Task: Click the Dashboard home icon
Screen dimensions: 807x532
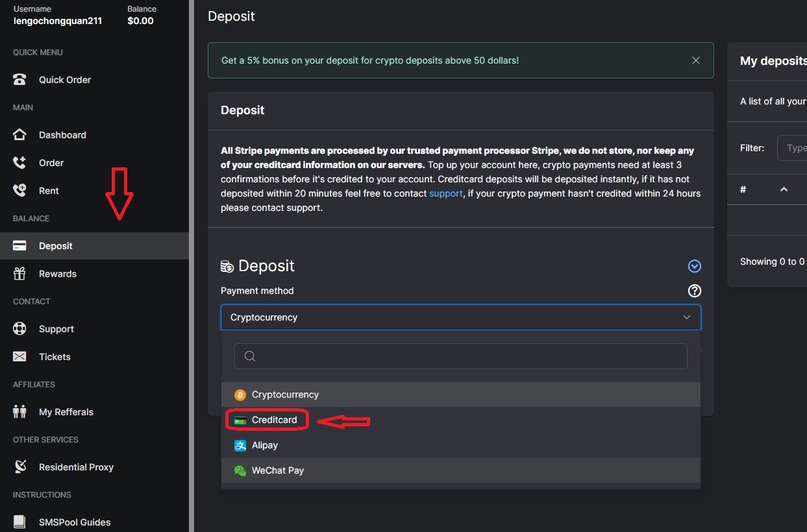Action: point(19,135)
